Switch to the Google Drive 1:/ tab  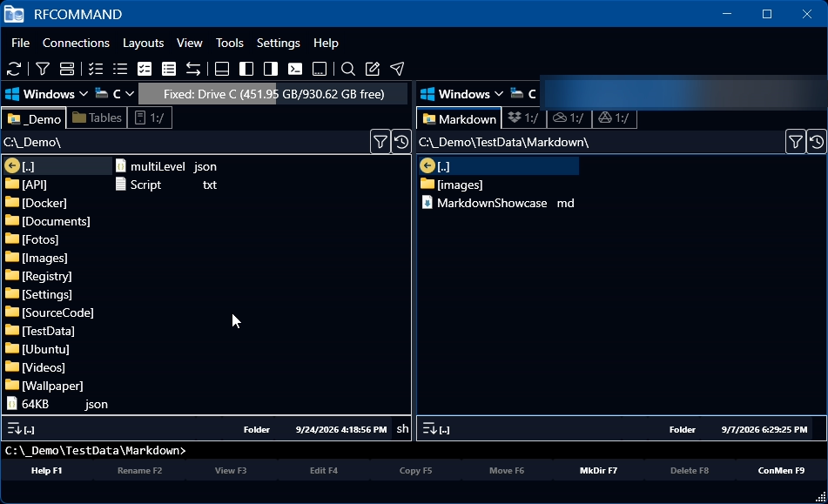[614, 118]
